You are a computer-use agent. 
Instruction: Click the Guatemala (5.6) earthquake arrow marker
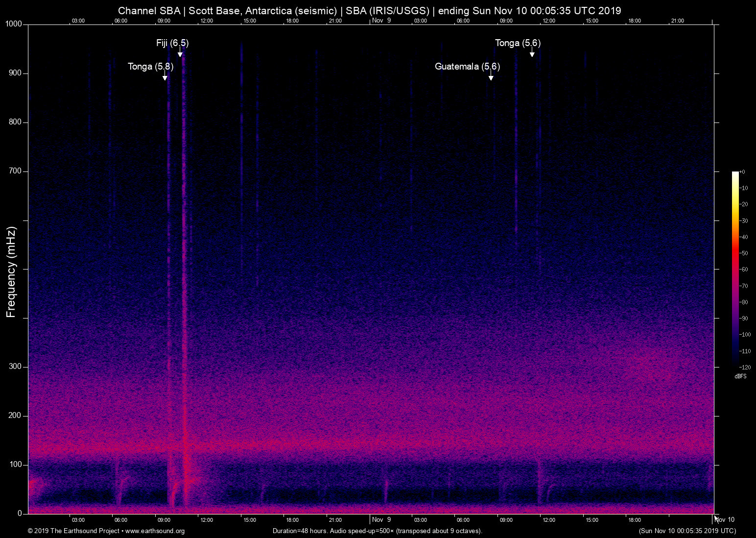[x=491, y=77]
